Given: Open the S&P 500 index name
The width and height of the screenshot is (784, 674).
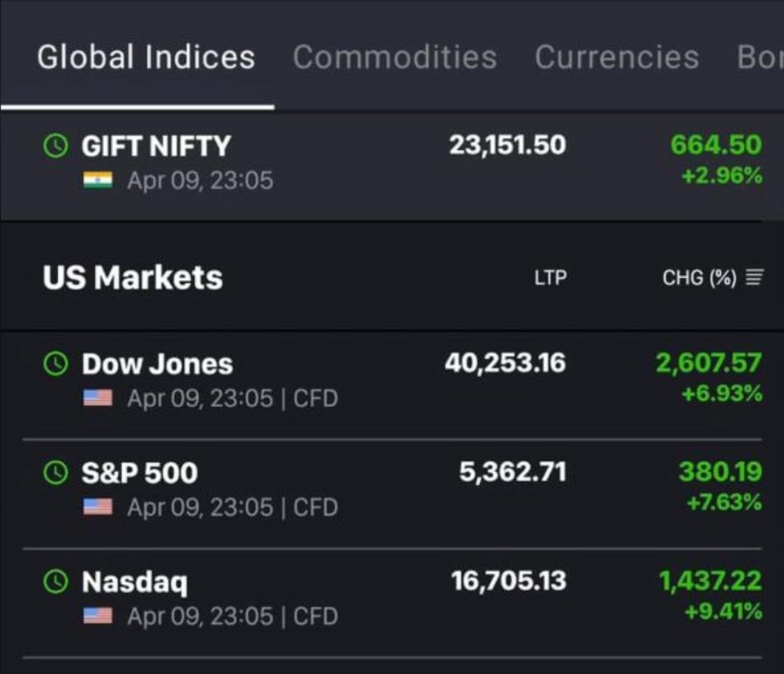Looking at the screenshot, I should (139, 473).
